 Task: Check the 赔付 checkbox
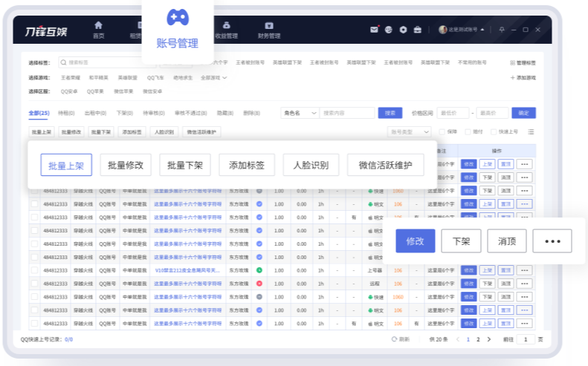468,131
